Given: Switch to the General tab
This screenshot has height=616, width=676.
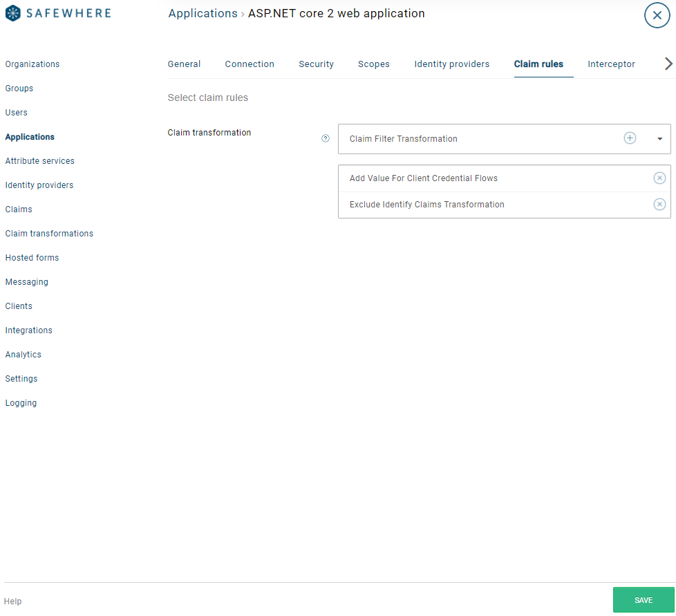Looking at the screenshot, I should [x=184, y=64].
